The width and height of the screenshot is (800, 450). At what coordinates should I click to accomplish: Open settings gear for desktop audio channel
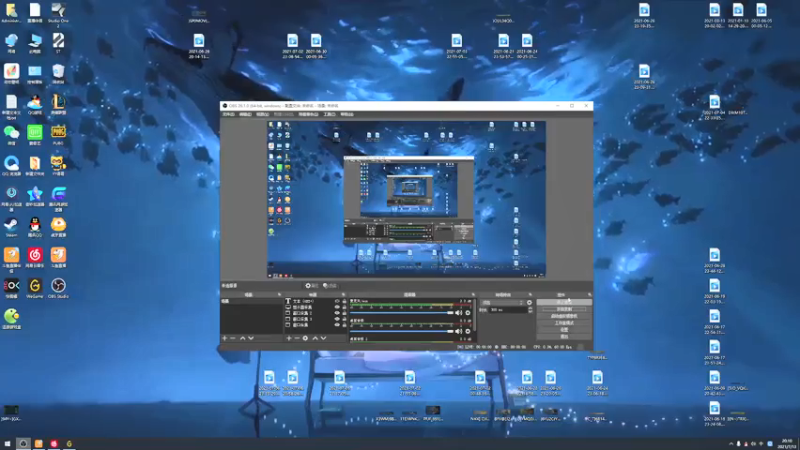coord(468,332)
